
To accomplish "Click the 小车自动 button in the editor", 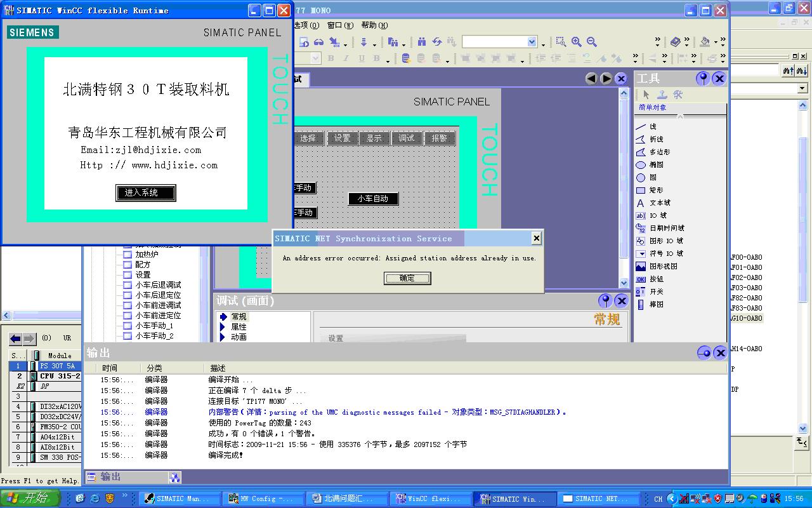I will pyautogui.click(x=373, y=199).
